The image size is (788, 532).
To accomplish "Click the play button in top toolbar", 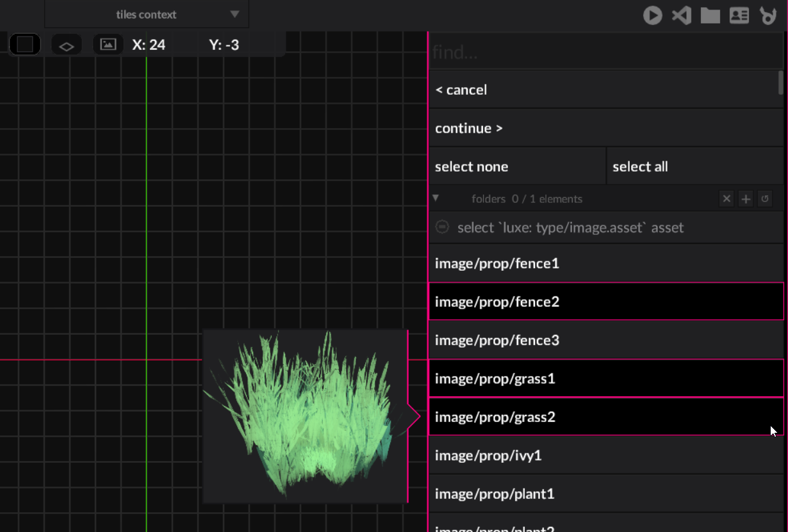I will click(x=652, y=15).
